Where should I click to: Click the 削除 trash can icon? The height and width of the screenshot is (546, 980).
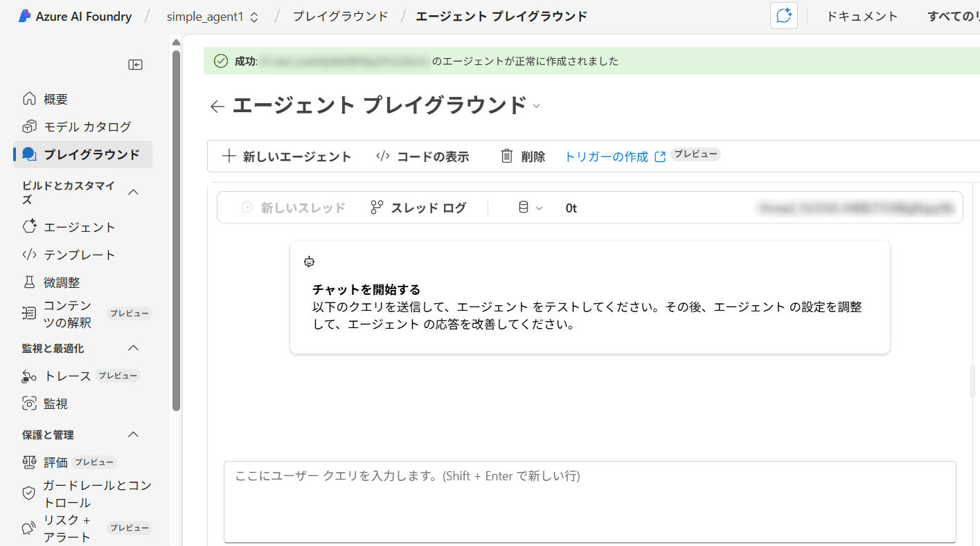[507, 156]
